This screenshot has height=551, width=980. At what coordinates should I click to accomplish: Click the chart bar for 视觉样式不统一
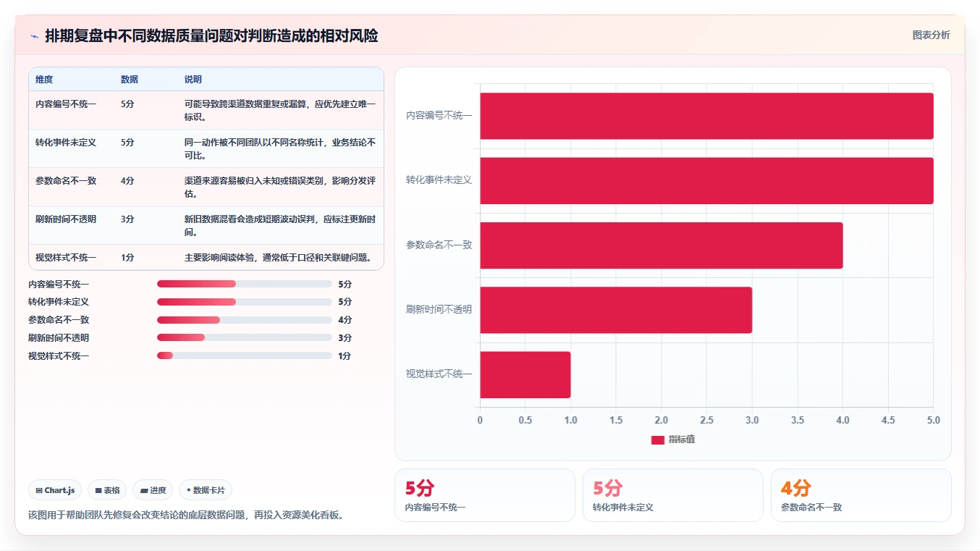coord(525,374)
